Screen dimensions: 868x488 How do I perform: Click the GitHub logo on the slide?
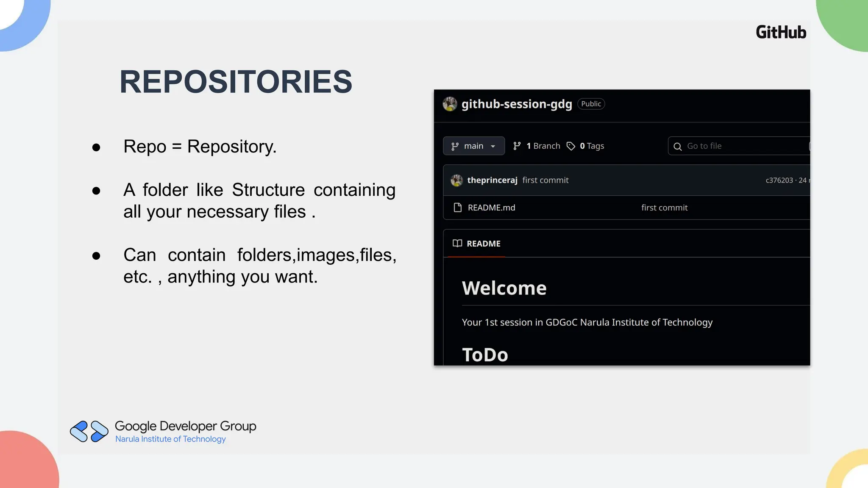(x=781, y=32)
